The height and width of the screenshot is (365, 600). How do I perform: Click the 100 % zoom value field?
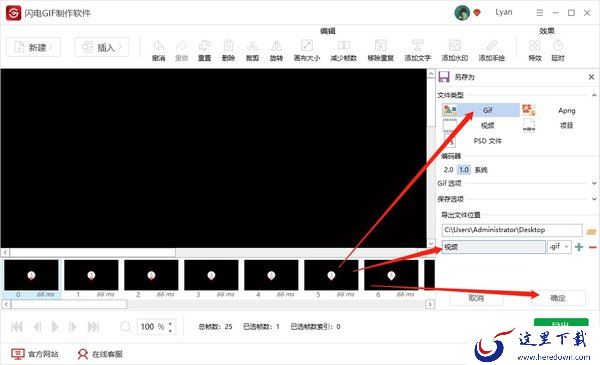pos(152,327)
